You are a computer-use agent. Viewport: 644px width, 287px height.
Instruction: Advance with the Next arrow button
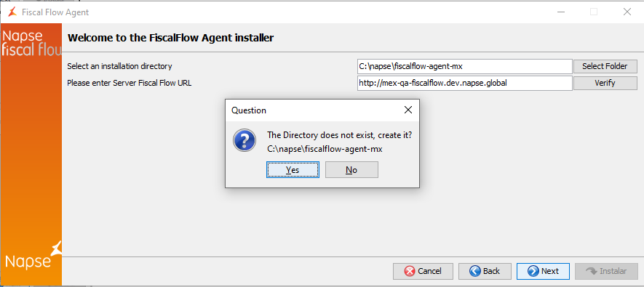coord(543,271)
